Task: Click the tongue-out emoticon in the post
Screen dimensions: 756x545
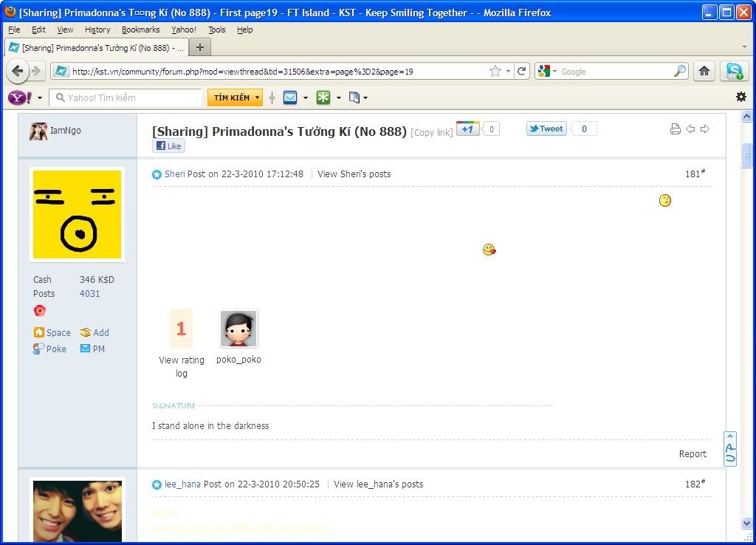Action: coord(489,250)
